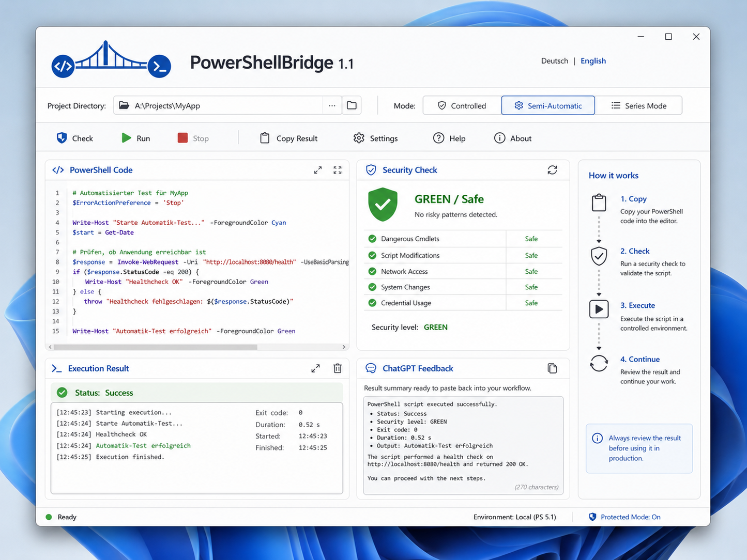This screenshot has width=747, height=560.
Task: Click 'Protected Mode: On' status text
Action: tap(631, 517)
